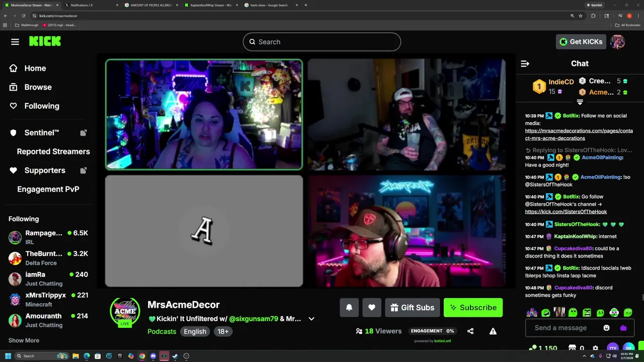Open a new Chrome tab
The height and width of the screenshot is (362, 644).
[x=306, y=5]
